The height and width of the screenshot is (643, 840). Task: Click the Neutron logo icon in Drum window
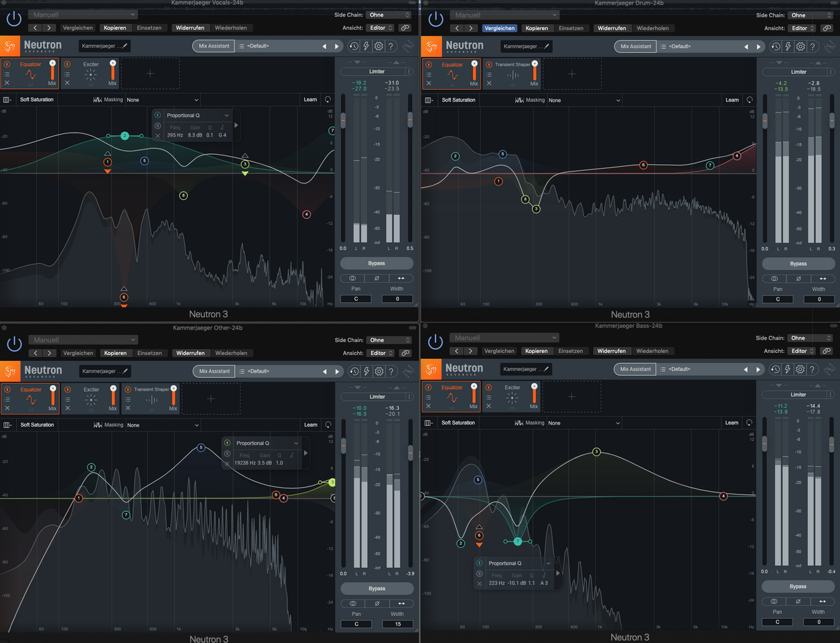431,46
